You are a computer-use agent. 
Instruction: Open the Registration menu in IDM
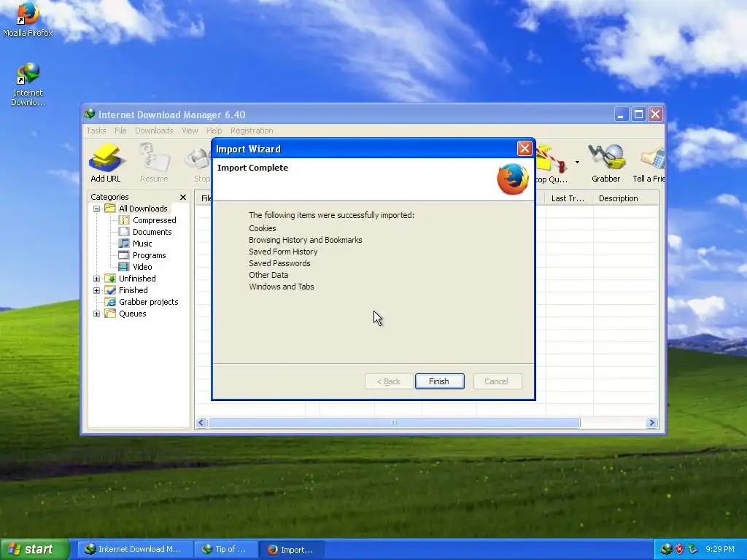252,131
